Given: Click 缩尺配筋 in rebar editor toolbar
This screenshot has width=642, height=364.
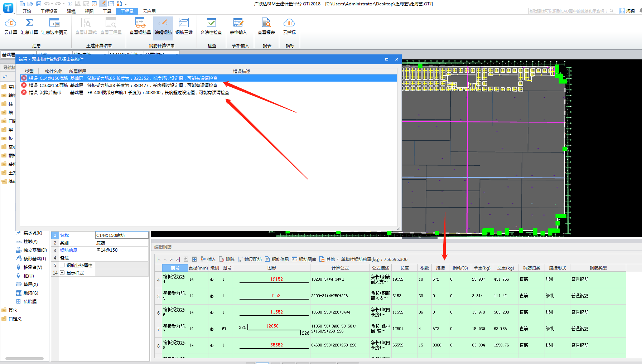Looking at the screenshot, I should coord(250,259).
